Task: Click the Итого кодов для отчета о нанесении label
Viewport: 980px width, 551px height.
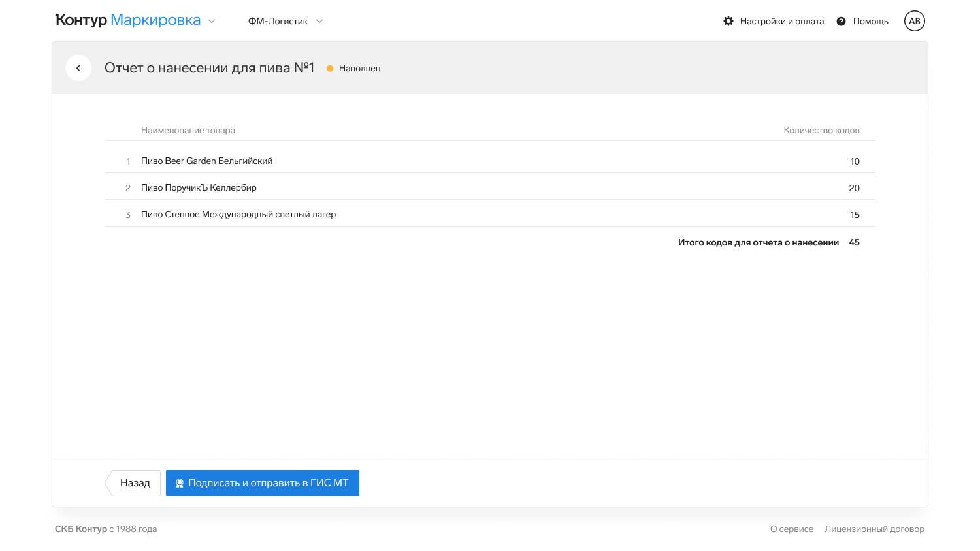Action: click(x=759, y=242)
